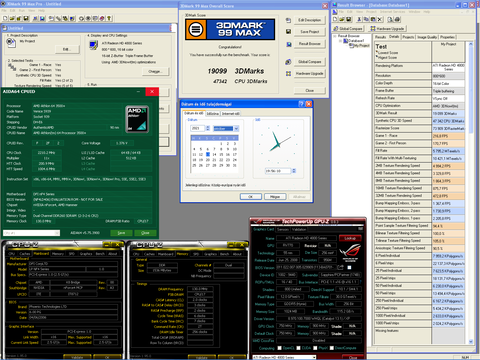The image size is (480, 360).
Task: Click Edit... button in Project Description
Action: (68, 49)
